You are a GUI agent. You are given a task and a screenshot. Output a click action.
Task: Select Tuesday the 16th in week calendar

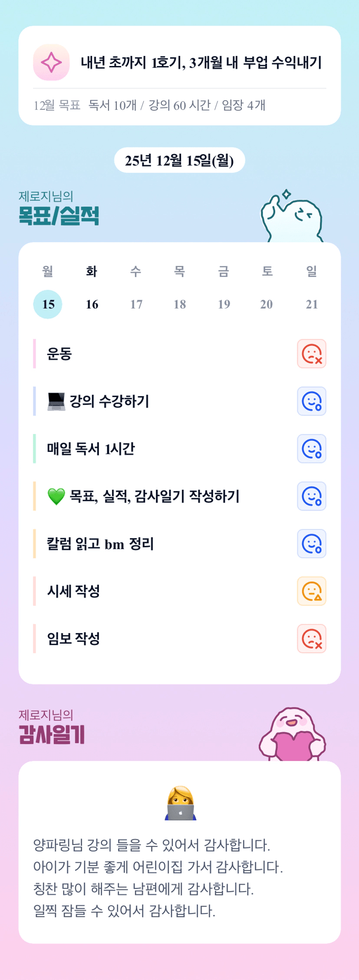tap(92, 304)
